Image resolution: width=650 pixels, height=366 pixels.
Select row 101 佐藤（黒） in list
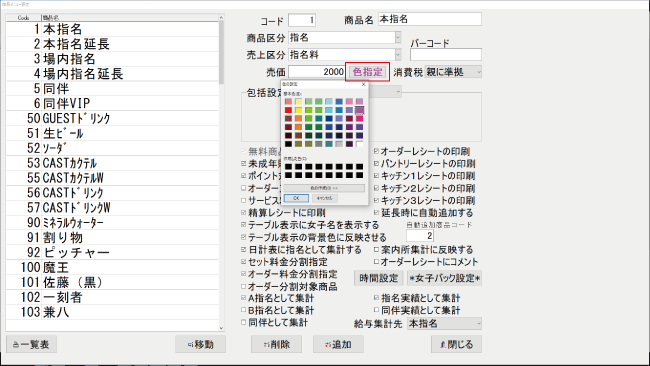click(x=112, y=282)
